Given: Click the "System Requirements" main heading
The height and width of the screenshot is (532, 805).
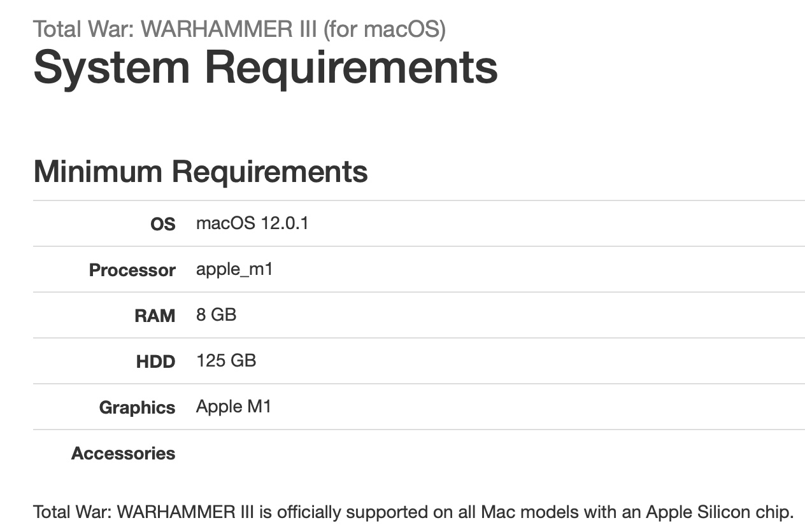Looking at the screenshot, I should coord(265,67).
